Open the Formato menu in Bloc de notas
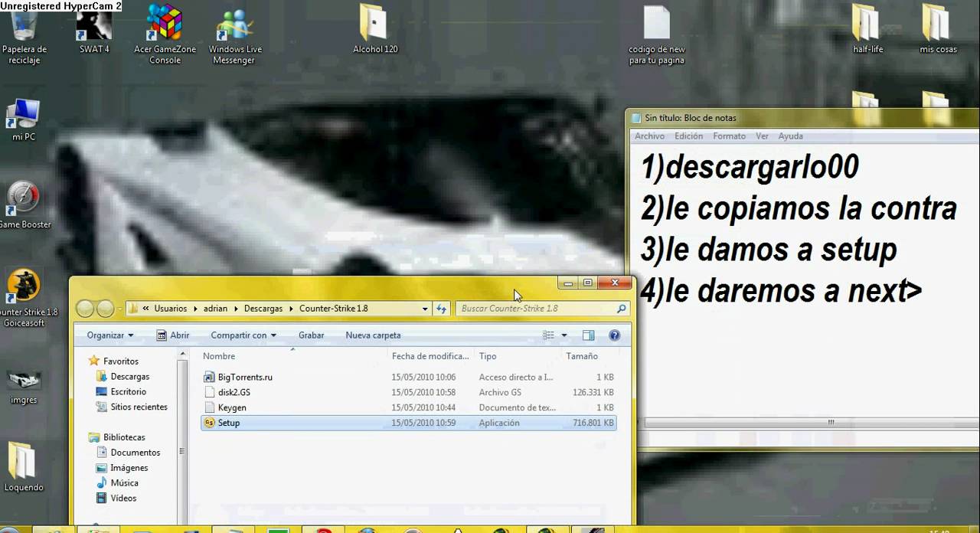Image resolution: width=980 pixels, height=533 pixels. tap(729, 136)
